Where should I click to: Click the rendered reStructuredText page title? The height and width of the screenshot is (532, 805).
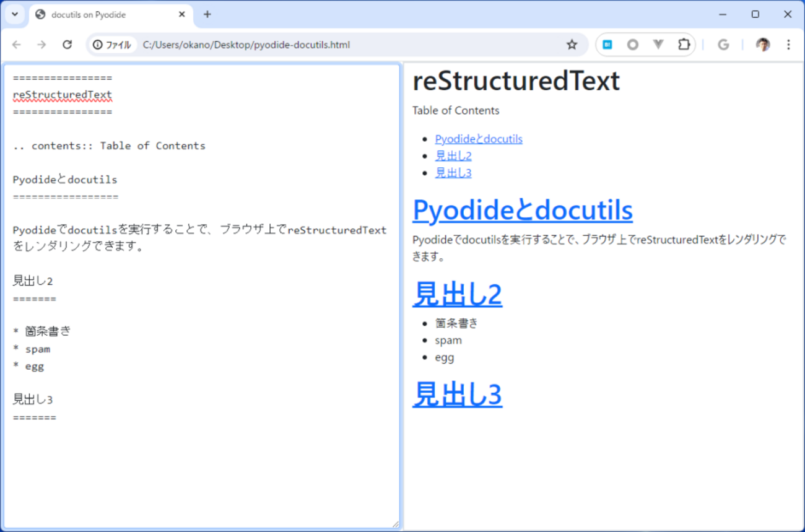(x=516, y=81)
